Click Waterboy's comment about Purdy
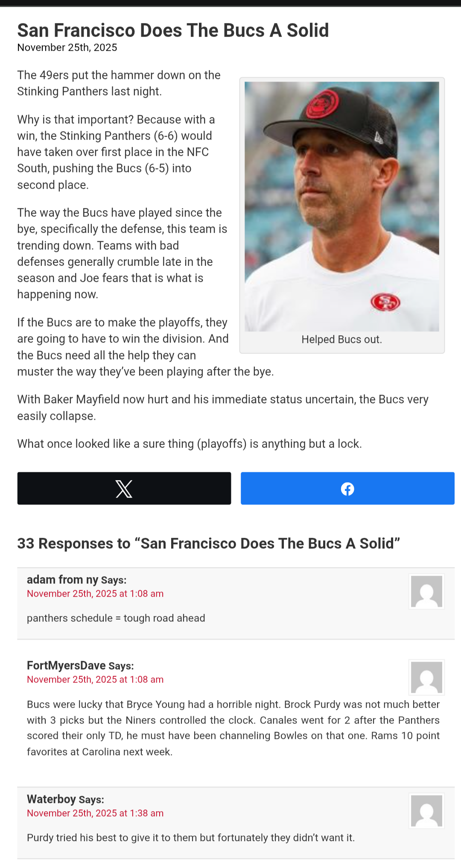Viewport: 461px width, 868px height. 191,838
